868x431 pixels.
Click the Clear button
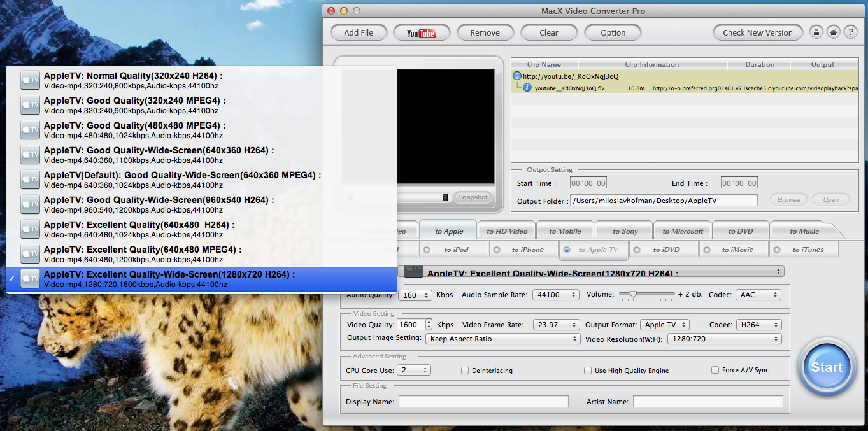click(549, 32)
